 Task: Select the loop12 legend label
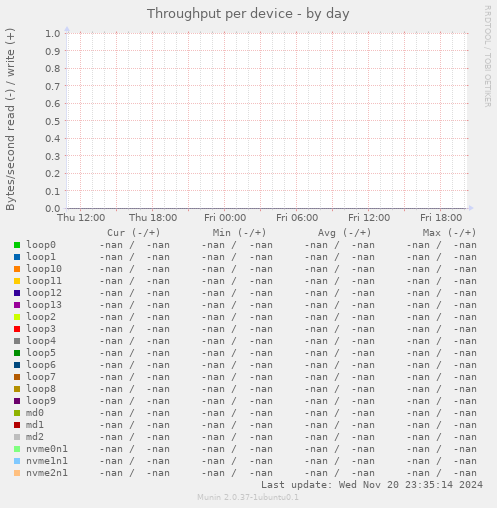pos(44,293)
